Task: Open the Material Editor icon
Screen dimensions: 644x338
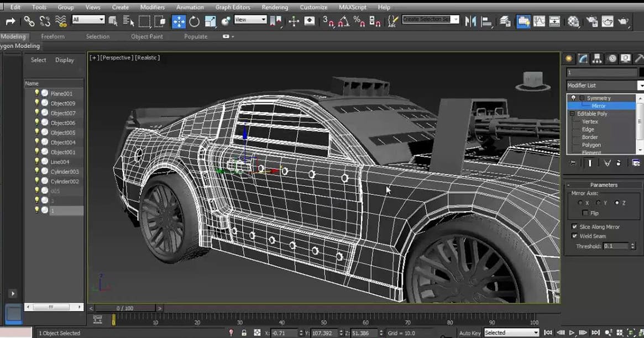Action: point(574,22)
